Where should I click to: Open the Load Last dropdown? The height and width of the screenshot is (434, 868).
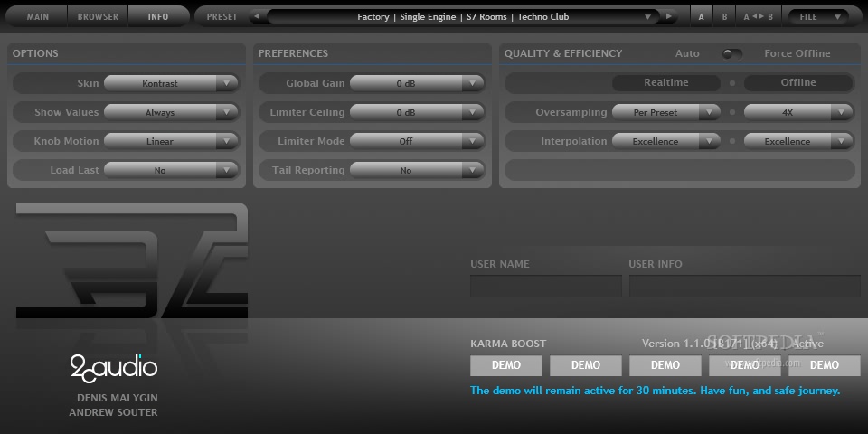[x=171, y=170]
